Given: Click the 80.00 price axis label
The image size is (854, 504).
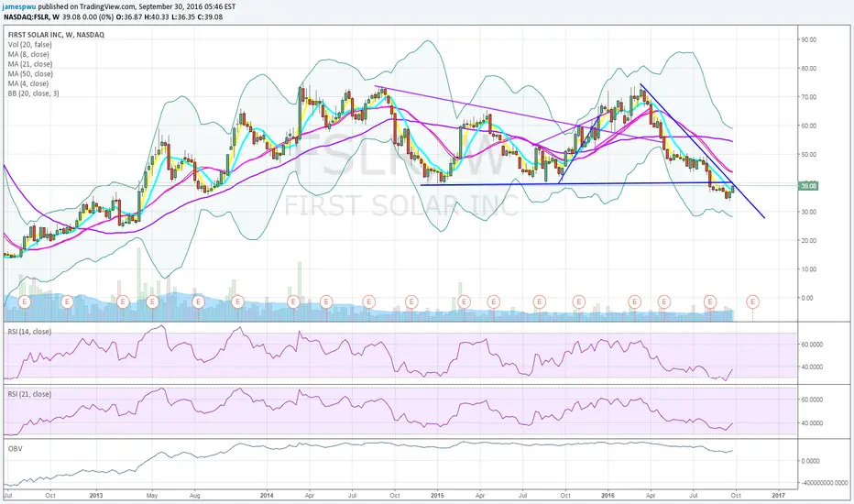Looking at the screenshot, I should coord(808,69).
